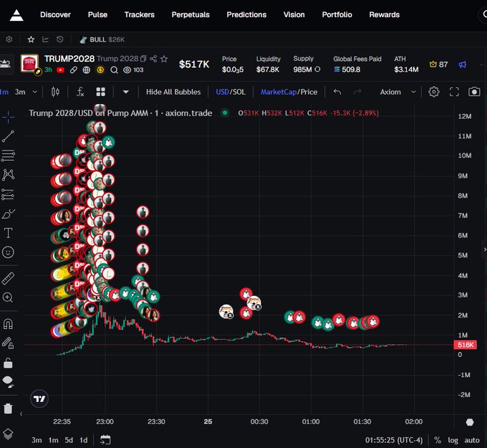The height and width of the screenshot is (448, 487).
Task: Open the Predictions page
Action: coord(246,14)
